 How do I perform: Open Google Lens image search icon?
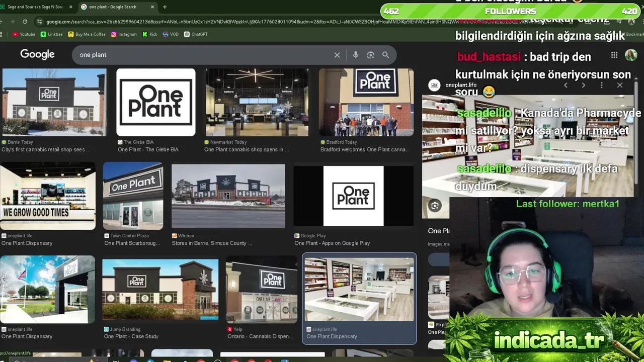(371, 55)
